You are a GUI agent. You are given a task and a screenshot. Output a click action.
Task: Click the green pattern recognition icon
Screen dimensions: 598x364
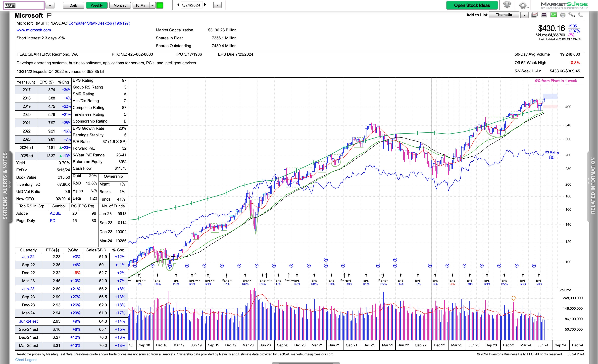click(553, 15)
